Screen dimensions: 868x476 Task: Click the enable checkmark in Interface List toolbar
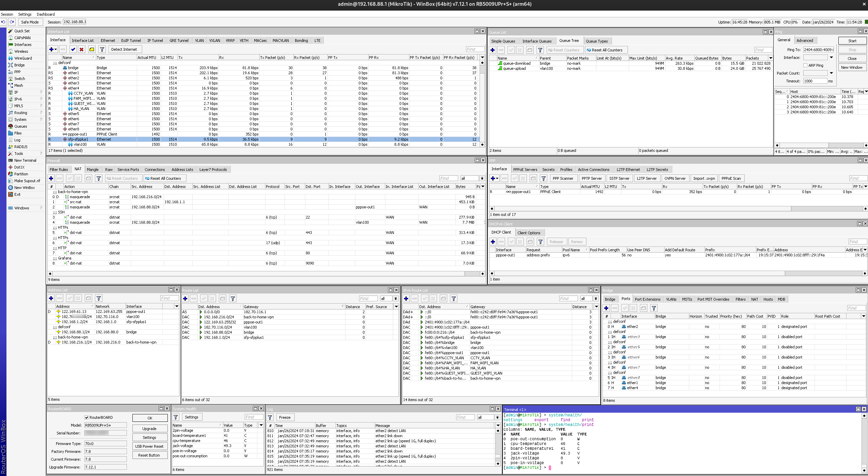coord(73,49)
